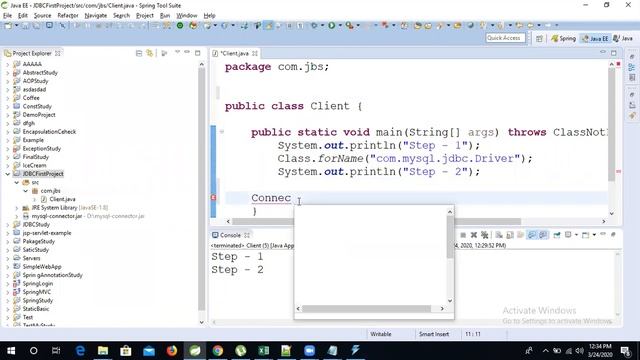
Task: Click Clear Console icon
Action: pos(499,235)
